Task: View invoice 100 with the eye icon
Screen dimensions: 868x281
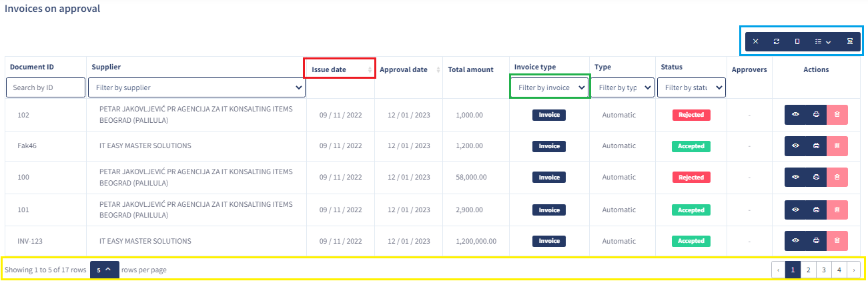Action: click(x=795, y=178)
